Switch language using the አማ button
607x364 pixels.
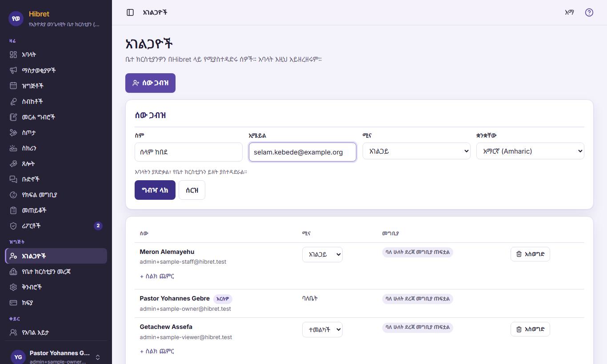click(x=569, y=12)
